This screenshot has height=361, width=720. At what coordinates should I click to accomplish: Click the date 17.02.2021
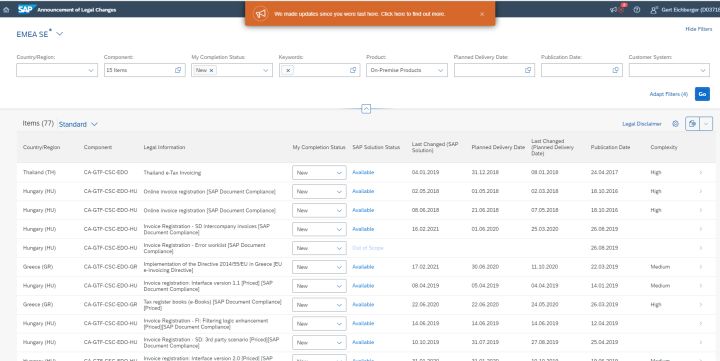(x=426, y=266)
